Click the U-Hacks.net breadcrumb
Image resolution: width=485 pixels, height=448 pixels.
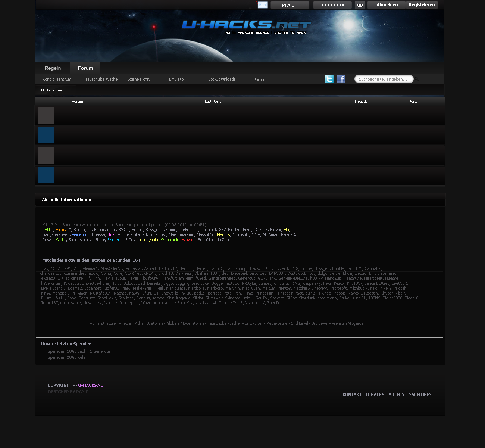click(53, 90)
